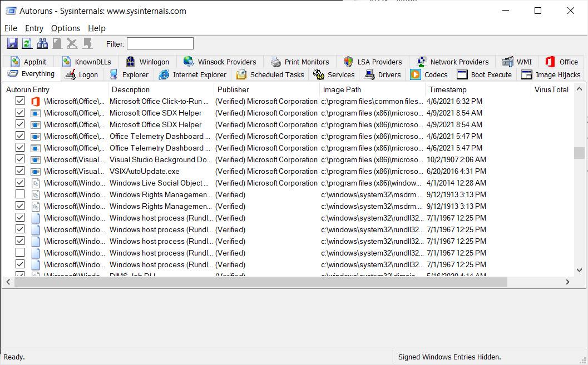Click the Image Hijacks tab icon
The width and height of the screenshot is (588, 365).
coord(526,74)
